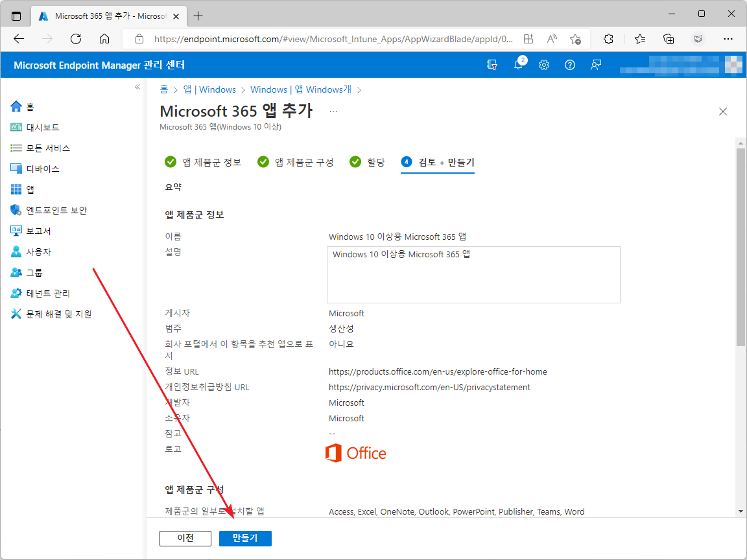747x560 pixels.
Task: Open the Edge tab actions menu icon
Action: click(x=16, y=16)
